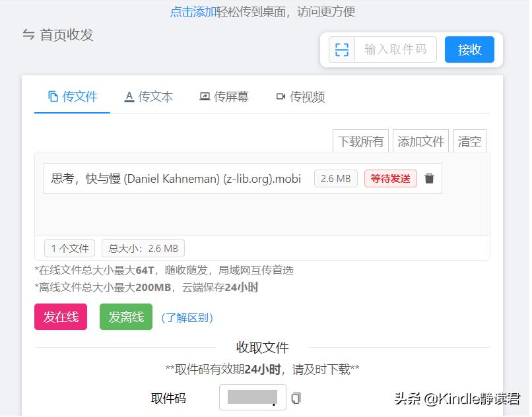Switch to the 传文本 tab
Screen dimensions: 532x417
click(149, 96)
